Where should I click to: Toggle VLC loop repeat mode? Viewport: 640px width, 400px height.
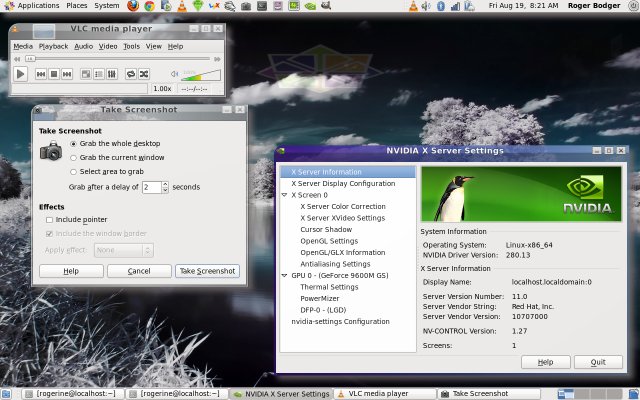pyautogui.click(x=131, y=74)
